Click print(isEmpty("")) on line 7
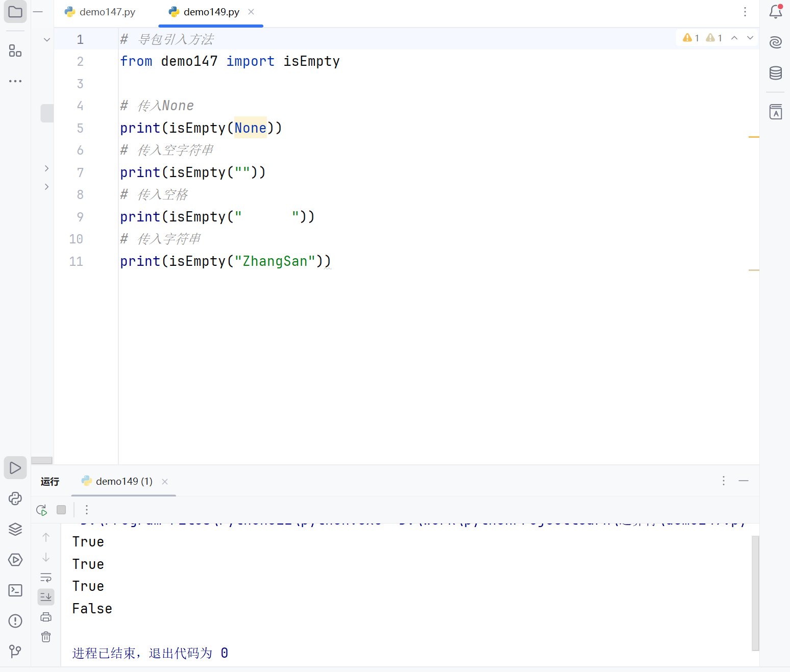The image size is (790, 672). point(193,172)
